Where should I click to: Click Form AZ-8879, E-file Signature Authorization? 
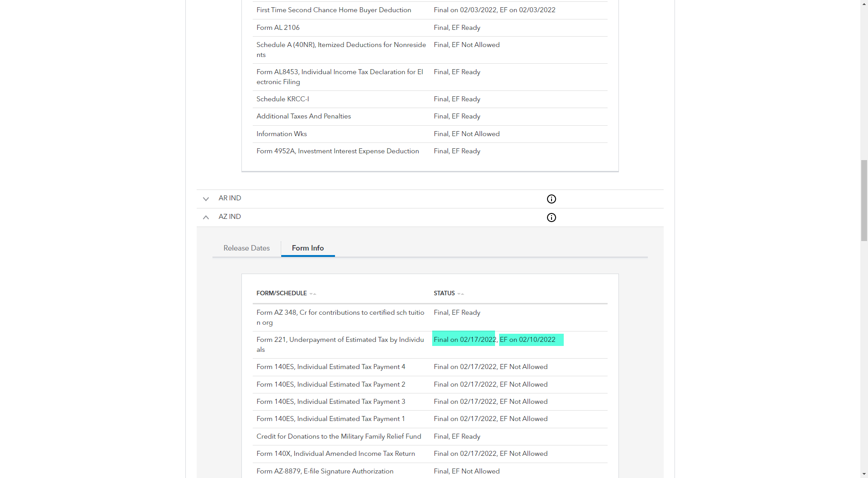pos(325,471)
